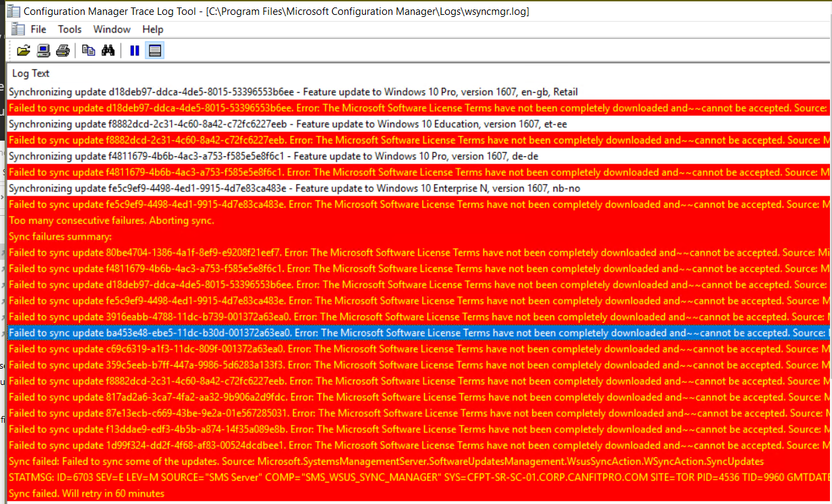The height and width of the screenshot is (504, 832).
Task: Click the document system menu icon beside File
Action: coord(18,29)
